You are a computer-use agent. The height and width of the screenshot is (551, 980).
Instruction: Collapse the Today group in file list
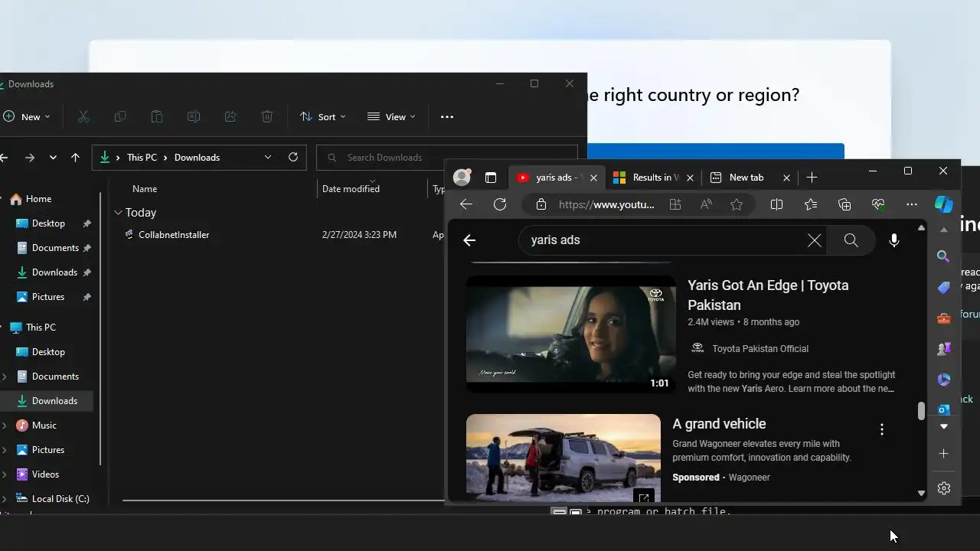click(118, 212)
